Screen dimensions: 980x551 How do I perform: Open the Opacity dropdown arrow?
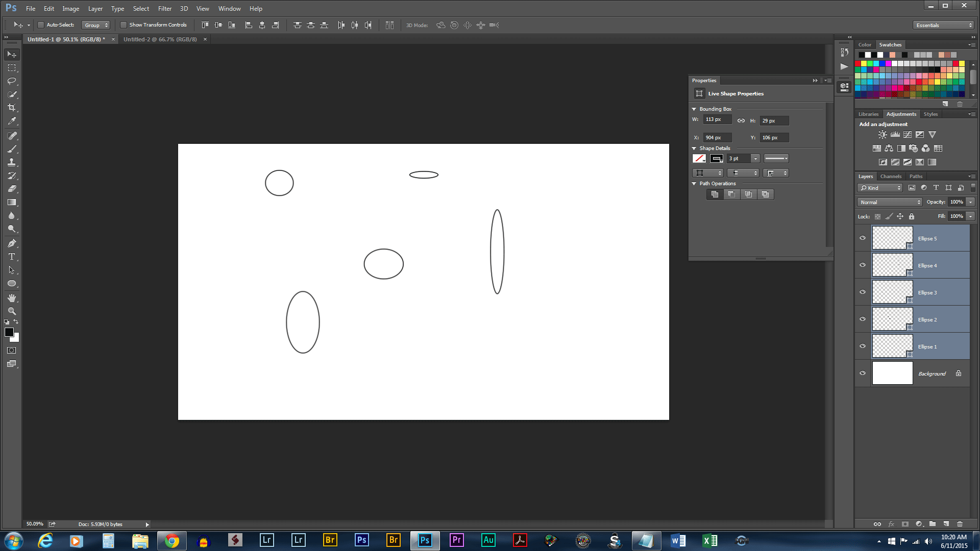[x=970, y=202]
